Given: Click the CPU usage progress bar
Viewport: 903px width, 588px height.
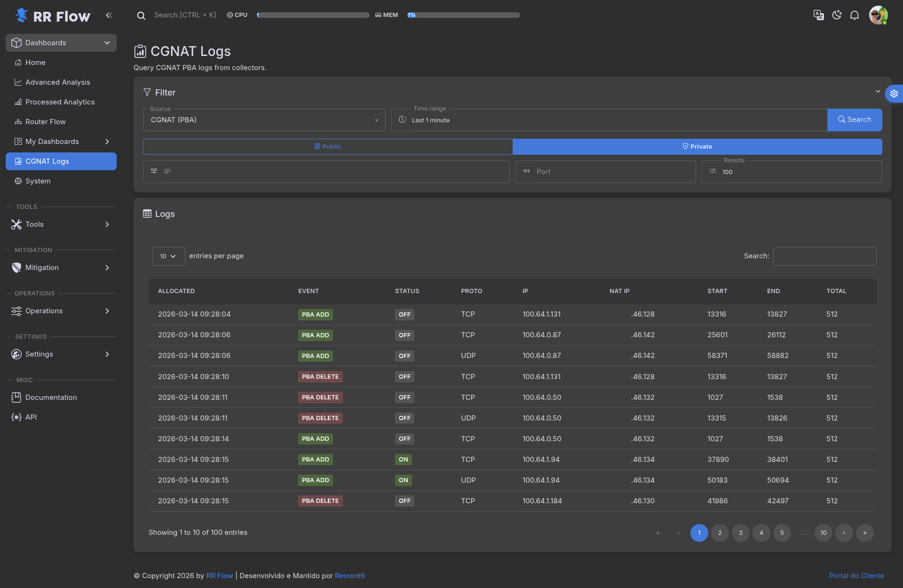Looking at the screenshot, I should pyautogui.click(x=313, y=15).
